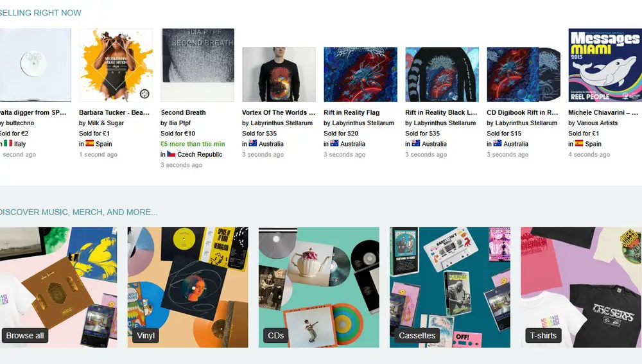Screen dimensions: 642x364
Task: Select the Cassettes category tile
Action: click(x=449, y=288)
